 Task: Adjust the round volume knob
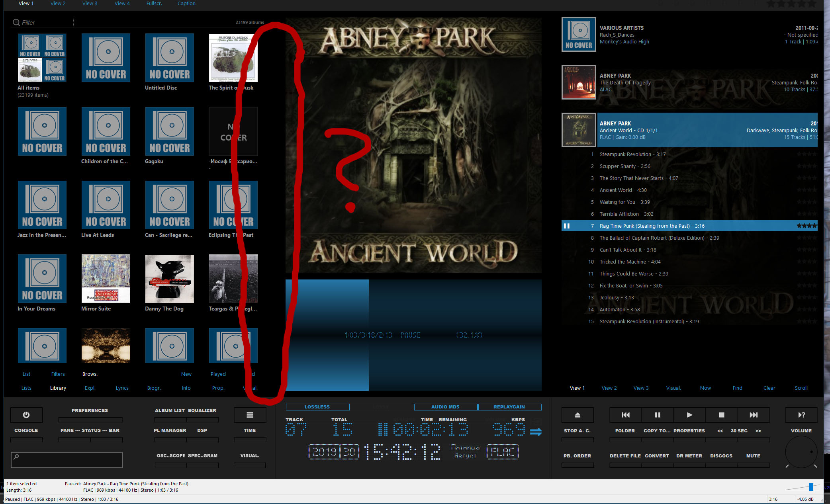(x=801, y=452)
